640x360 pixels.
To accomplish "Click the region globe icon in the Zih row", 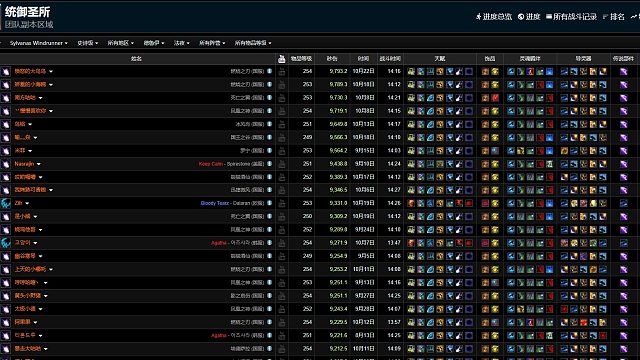I will pyautogui.click(x=269, y=203).
